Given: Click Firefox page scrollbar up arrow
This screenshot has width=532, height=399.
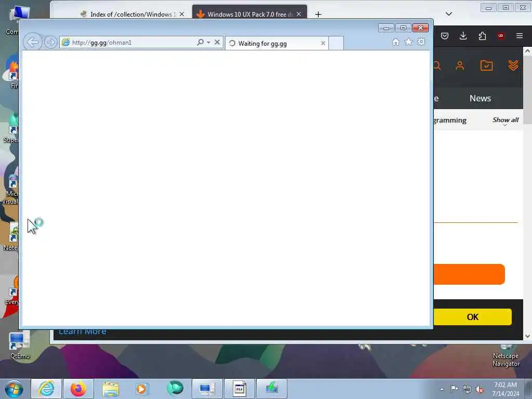Looking at the screenshot, I should click(x=527, y=51).
